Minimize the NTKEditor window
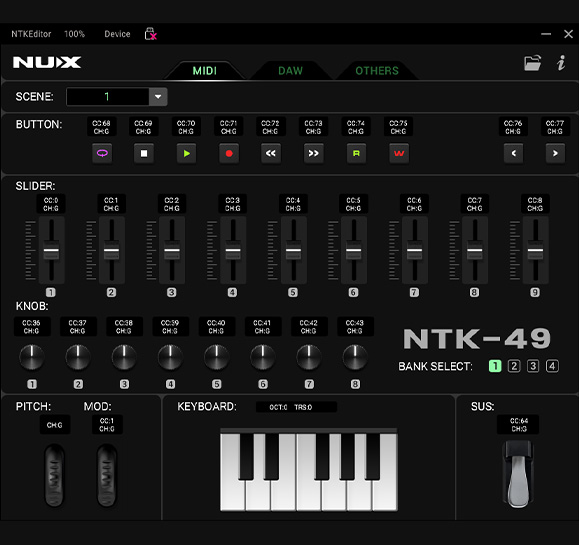This screenshot has width=579, height=545. point(546,34)
